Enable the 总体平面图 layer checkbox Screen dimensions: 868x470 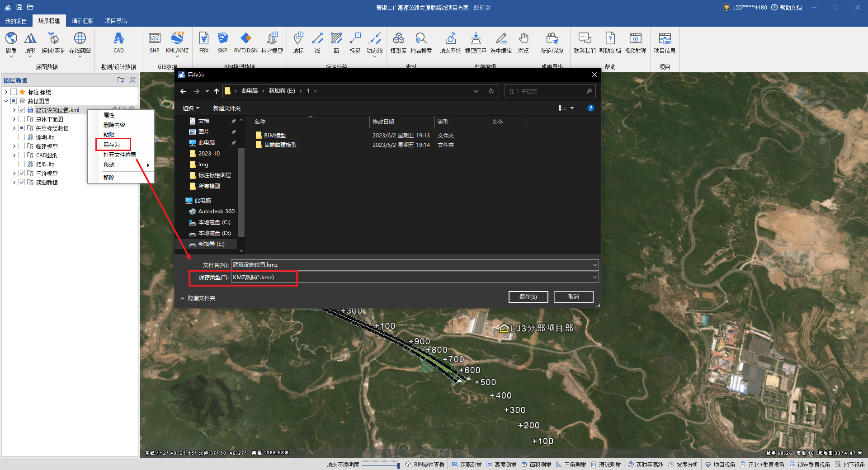[22, 119]
